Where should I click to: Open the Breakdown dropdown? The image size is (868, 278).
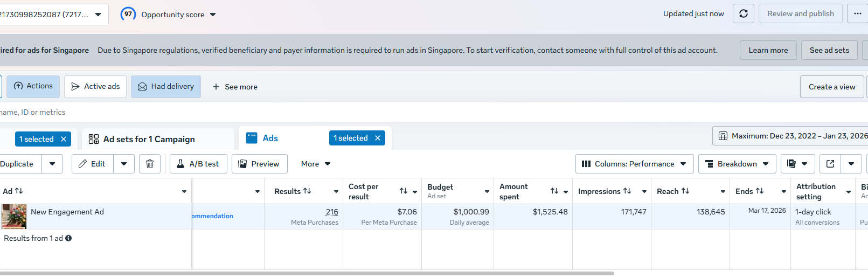tap(737, 164)
